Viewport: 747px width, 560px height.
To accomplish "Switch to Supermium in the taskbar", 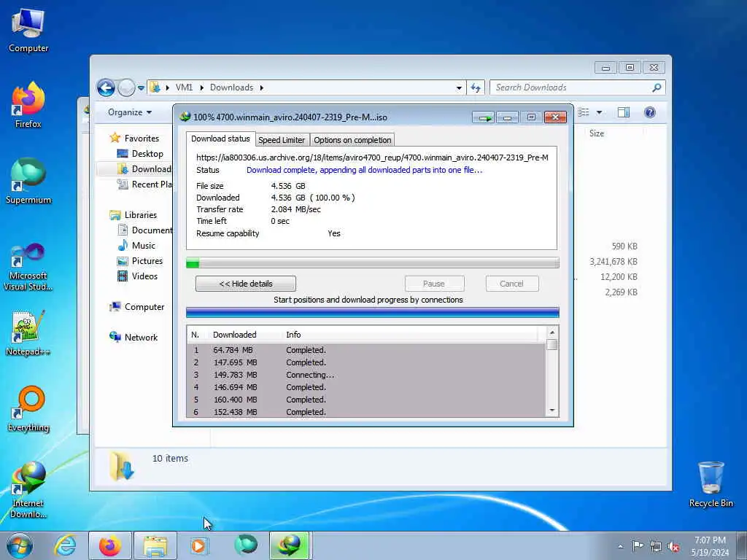I will (246, 545).
